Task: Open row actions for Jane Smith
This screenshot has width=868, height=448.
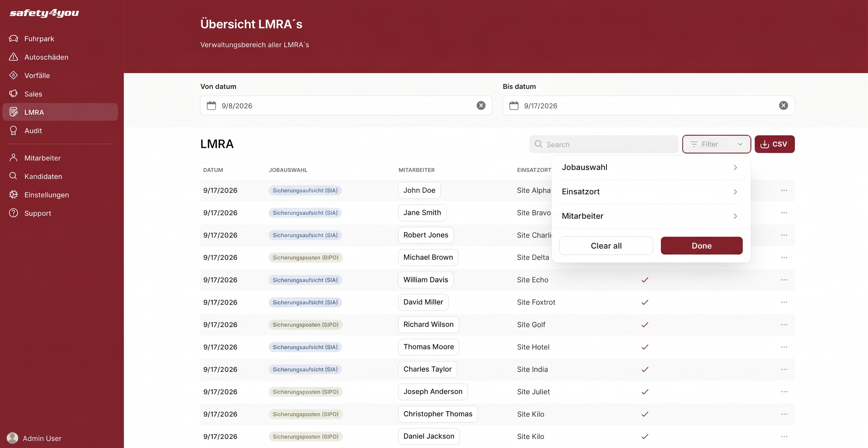Action: 784,212
